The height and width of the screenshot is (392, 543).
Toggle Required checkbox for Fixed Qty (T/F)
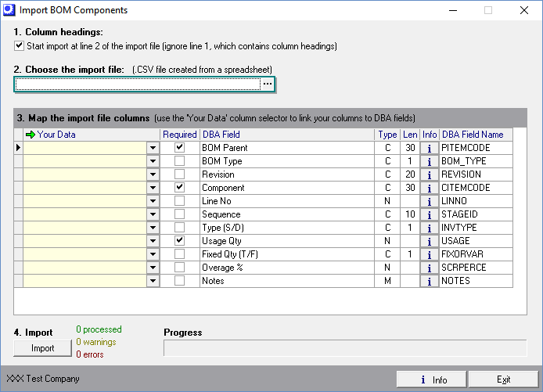(179, 254)
